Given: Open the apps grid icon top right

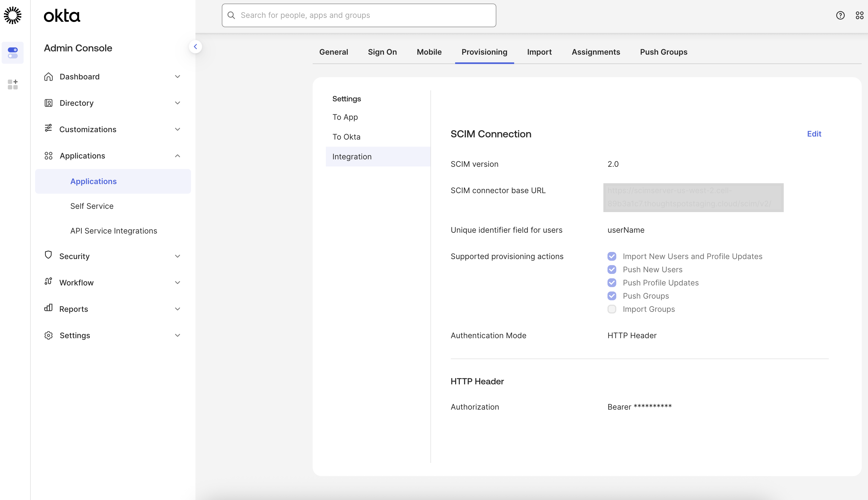Looking at the screenshot, I should (x=860, y=15).
